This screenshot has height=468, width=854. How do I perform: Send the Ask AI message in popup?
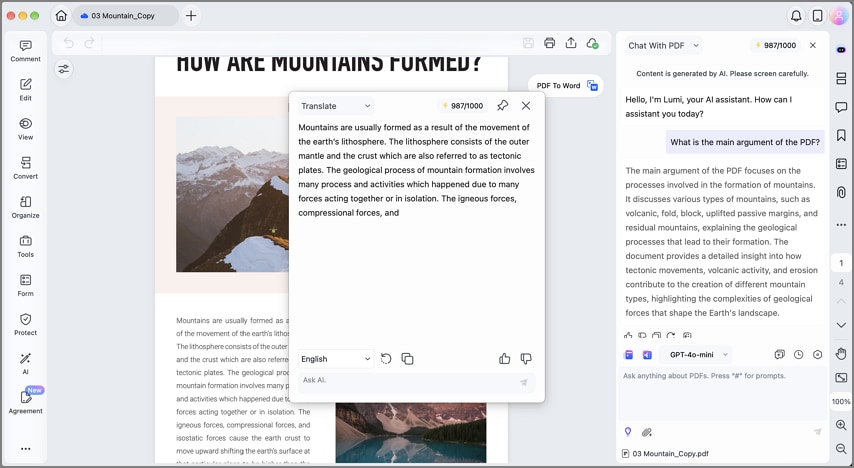coord(523,382)
